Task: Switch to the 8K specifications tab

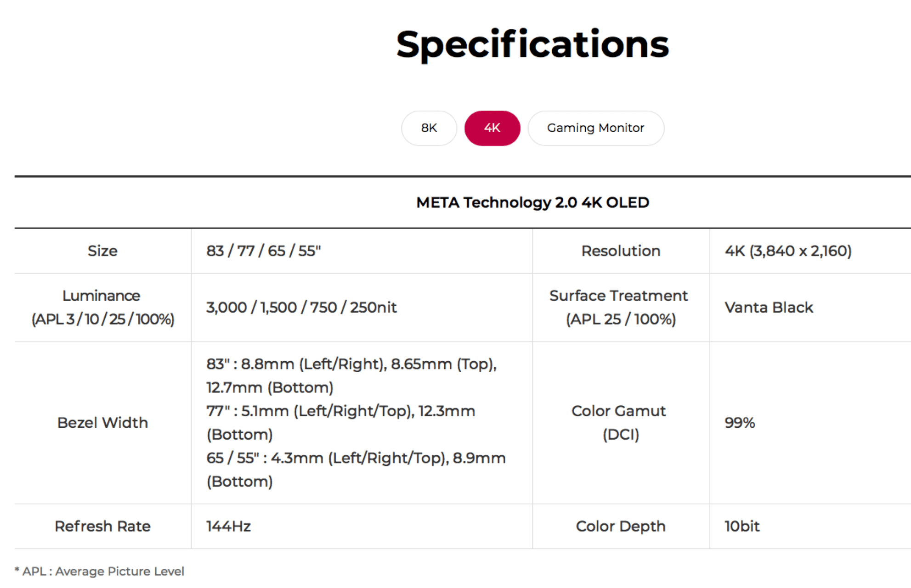Action: 429,128
